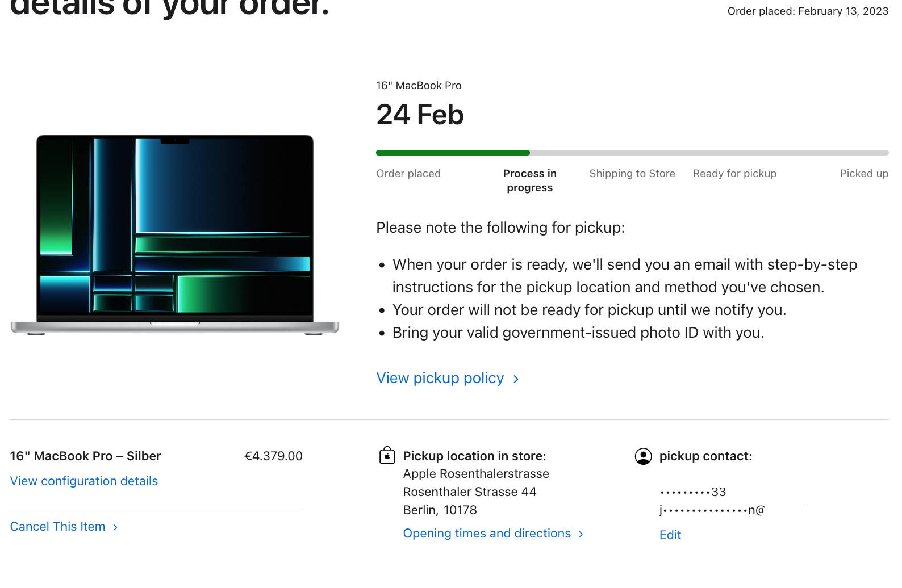
Task: Click the €4.379.00 price text
Action: pos(273,456)
